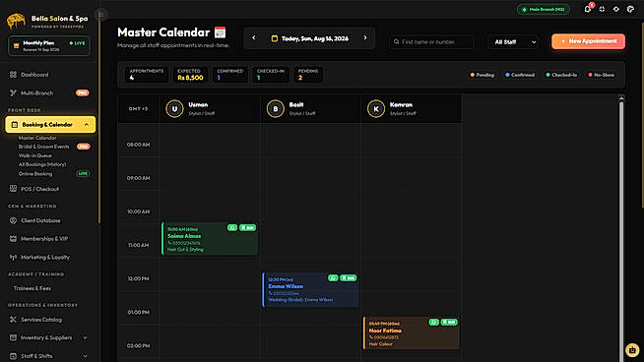Click Basit's avatar circle
Viewport: 644px width, 362px height.
click(275, 109)
